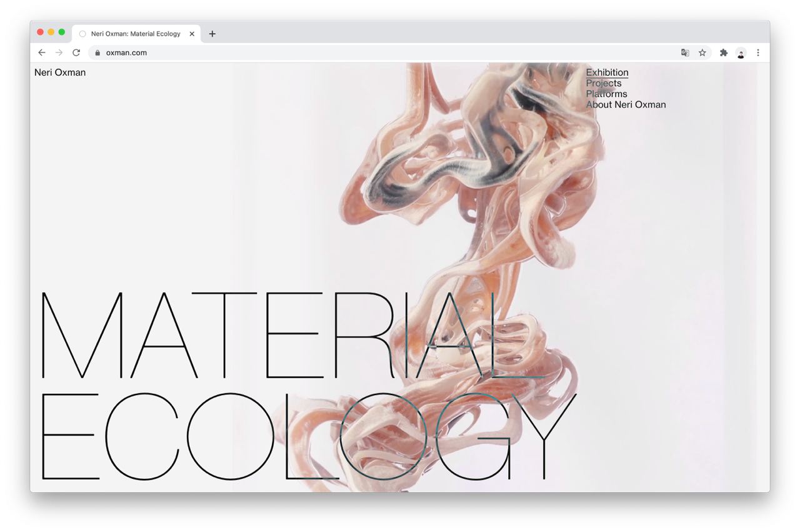Bookmark this page with the star icon

pos(702,53)
